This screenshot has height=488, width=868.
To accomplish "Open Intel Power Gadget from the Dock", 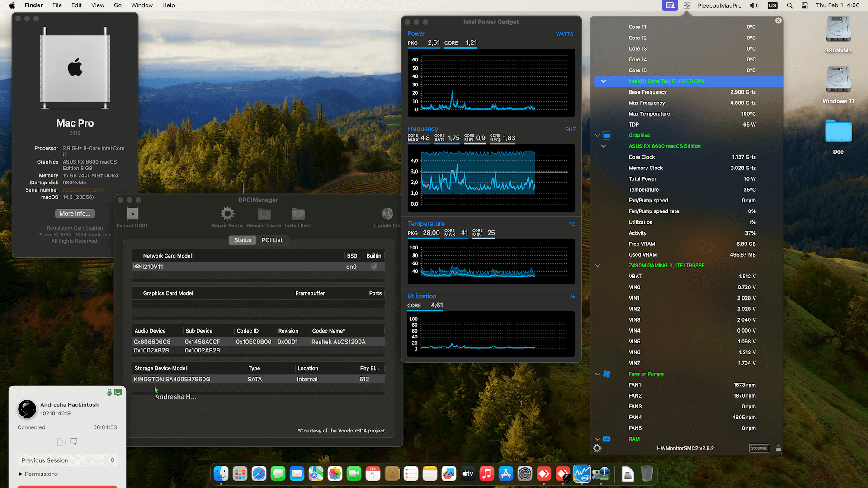I will pyautogui.click(x=582, y=474).
